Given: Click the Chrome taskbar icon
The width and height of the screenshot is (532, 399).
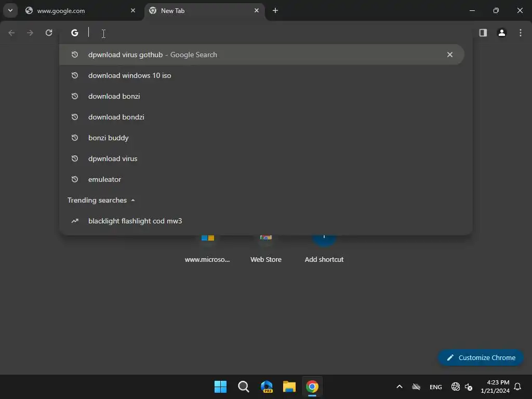Looking at the screenshot, I should click(x=312, y=387).
